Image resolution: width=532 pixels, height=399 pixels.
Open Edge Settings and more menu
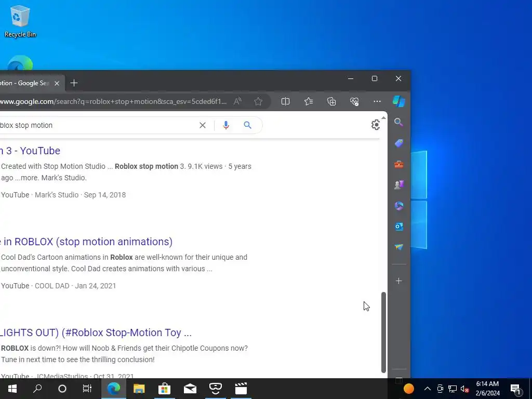click(377, 101)
